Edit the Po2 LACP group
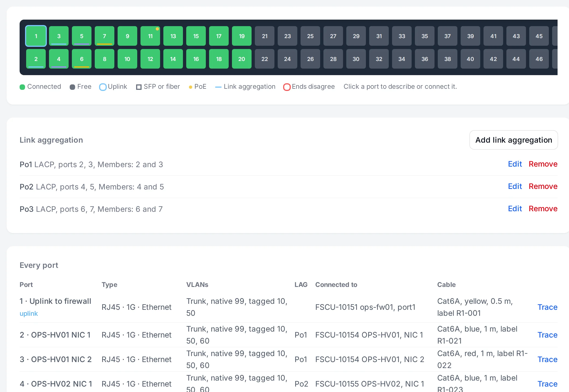 [515, 186]
